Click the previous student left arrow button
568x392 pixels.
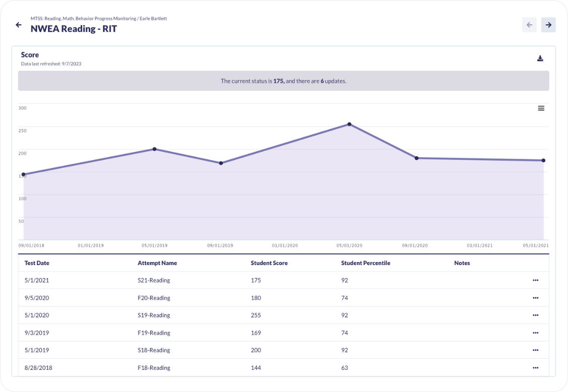tap(529, 25)
